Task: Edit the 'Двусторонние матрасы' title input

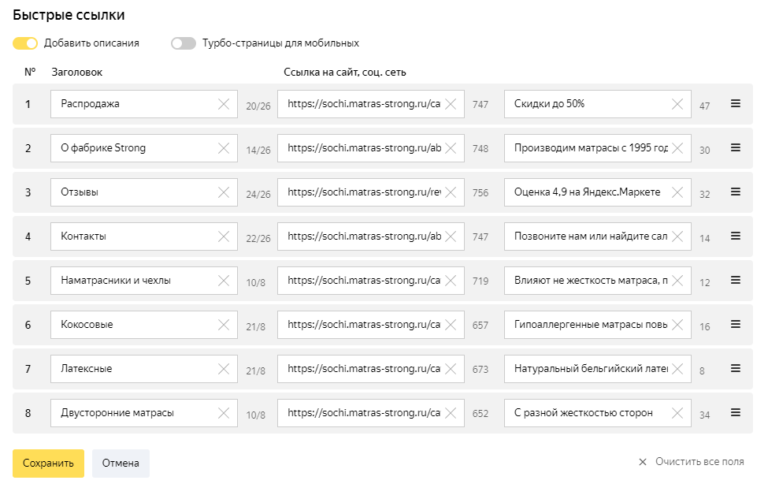Action: 144,413
